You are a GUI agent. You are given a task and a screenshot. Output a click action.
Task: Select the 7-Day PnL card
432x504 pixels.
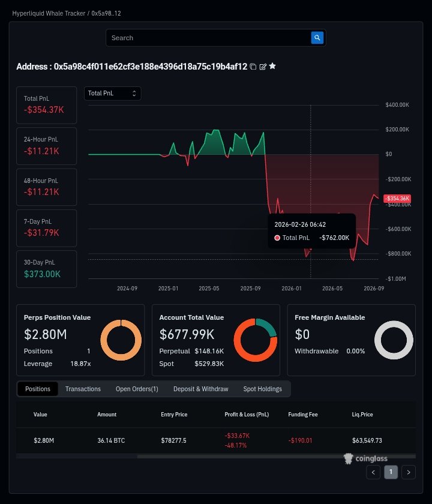click(x=47, y=228)
